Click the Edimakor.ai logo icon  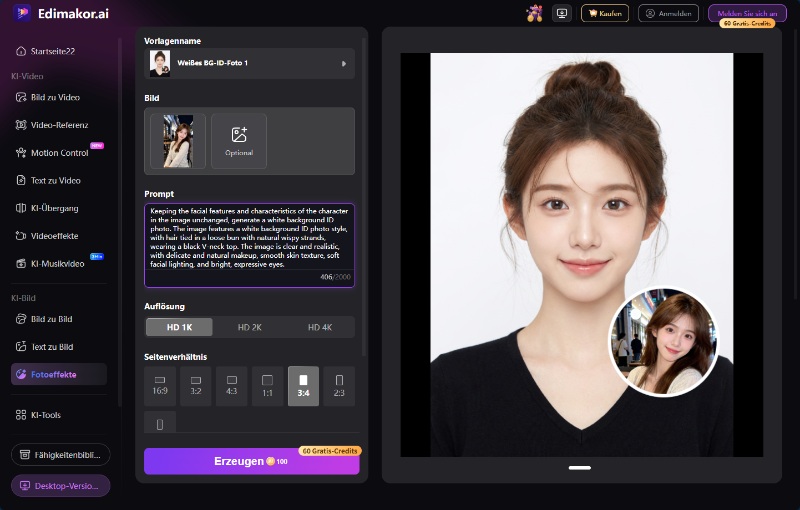pos(22,13)
